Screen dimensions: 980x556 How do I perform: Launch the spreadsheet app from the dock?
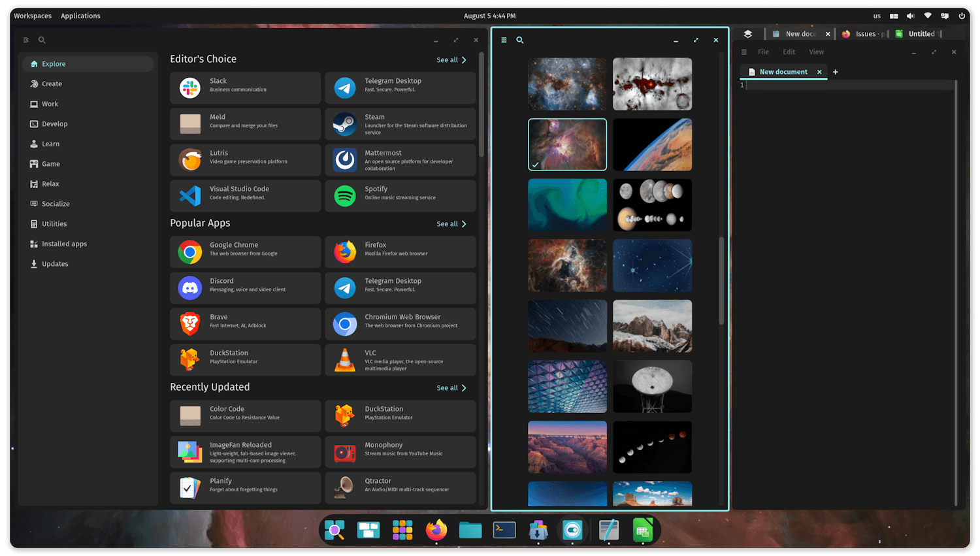tap(643, 530)
